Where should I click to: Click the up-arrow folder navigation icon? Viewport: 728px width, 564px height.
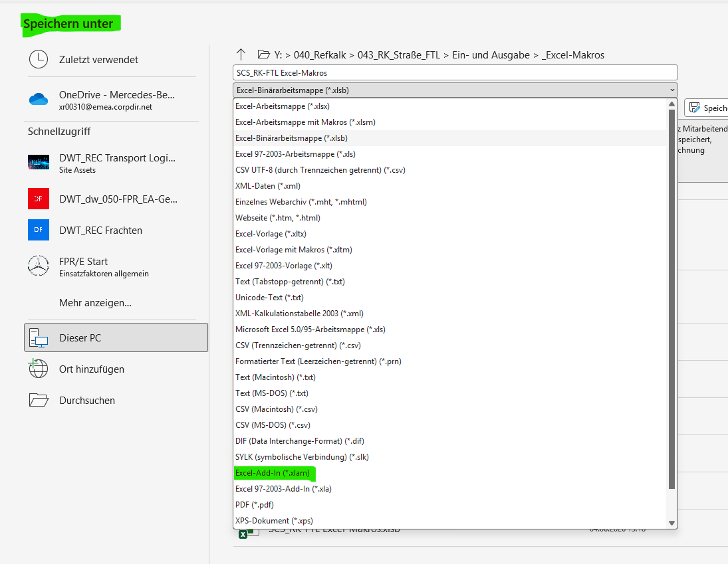(241, 54)
